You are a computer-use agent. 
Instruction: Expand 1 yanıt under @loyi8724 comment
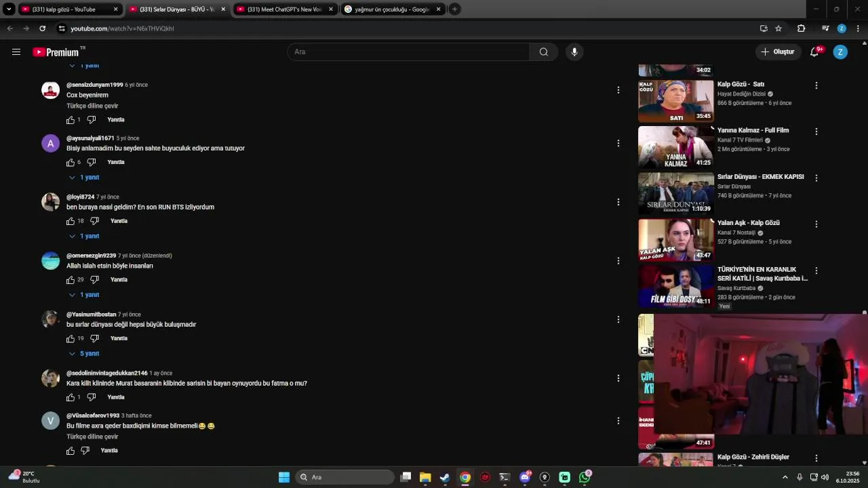pyautogui.click(x=84, y=237)
